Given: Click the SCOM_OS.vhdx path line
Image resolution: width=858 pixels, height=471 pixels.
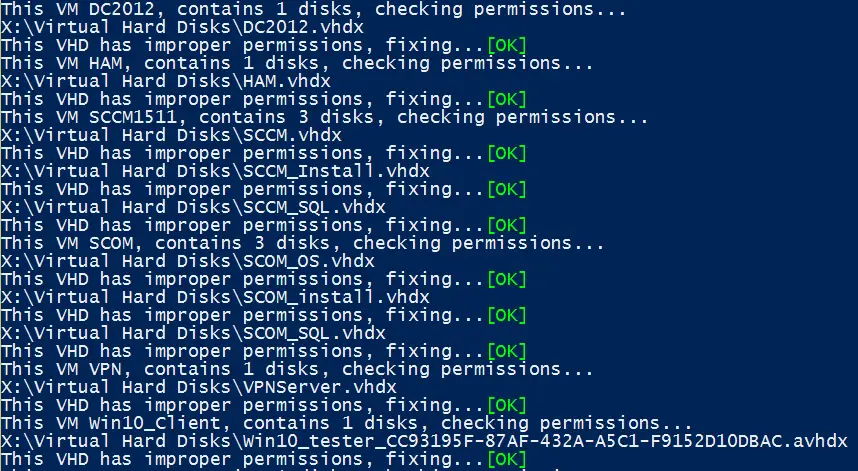Looking at the screenshot, I should pyautogui.click(x=188, y=261).
